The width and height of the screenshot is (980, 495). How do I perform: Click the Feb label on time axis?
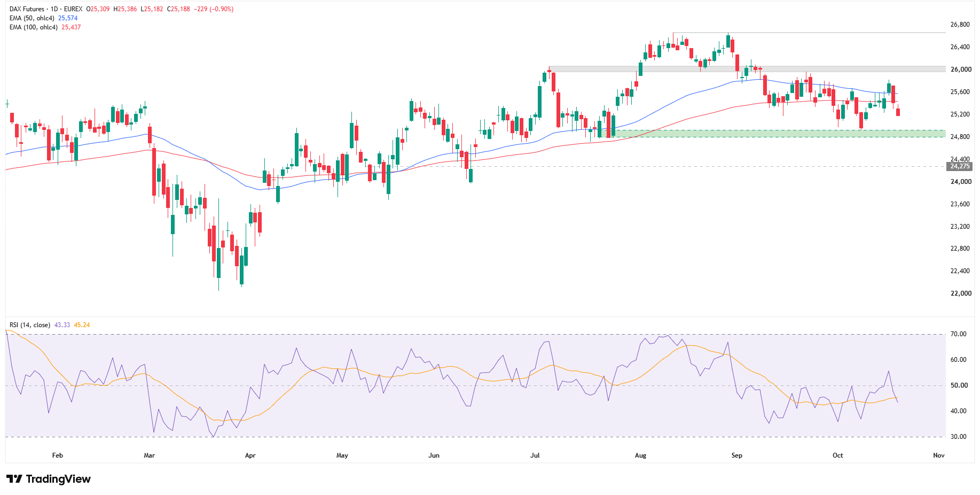click(58, 455)
